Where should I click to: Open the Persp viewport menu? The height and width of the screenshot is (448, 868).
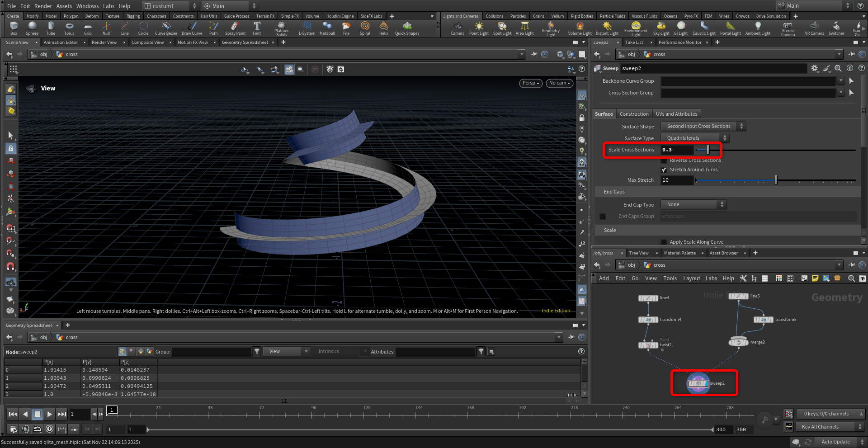pos(530,83)
